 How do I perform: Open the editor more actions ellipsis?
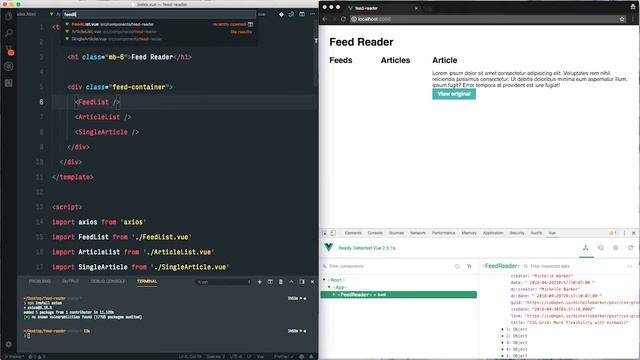click(x=312, y=14)
